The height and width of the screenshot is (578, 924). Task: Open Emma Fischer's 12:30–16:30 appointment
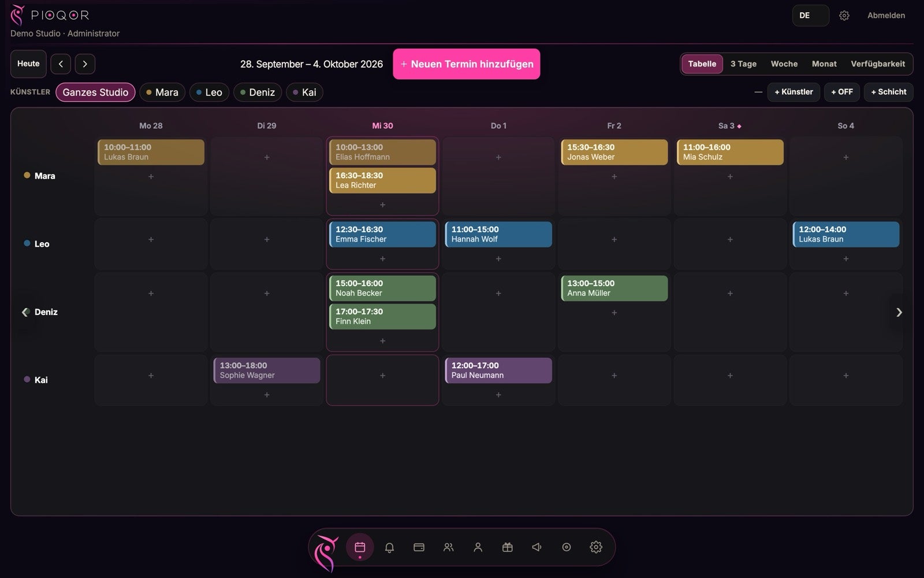point(382,235)
